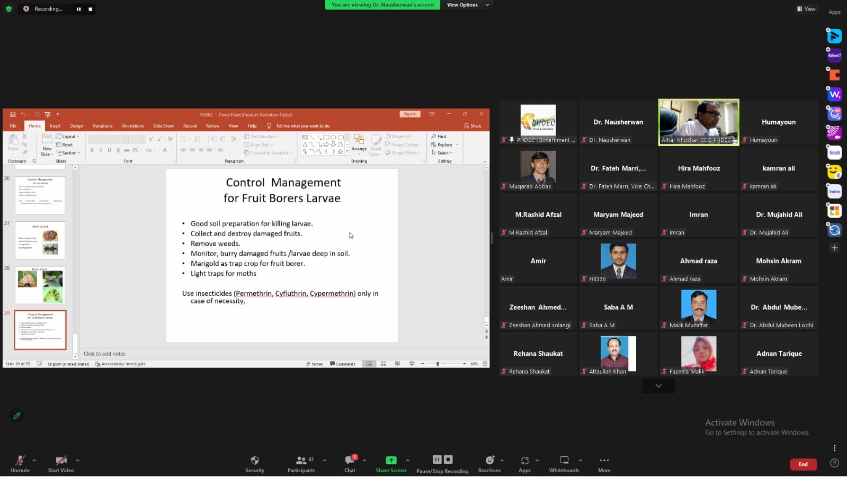This screenshot has width=847, height=504.
Task: Click the add app plus button in sidebar
Action: [834, 248]
